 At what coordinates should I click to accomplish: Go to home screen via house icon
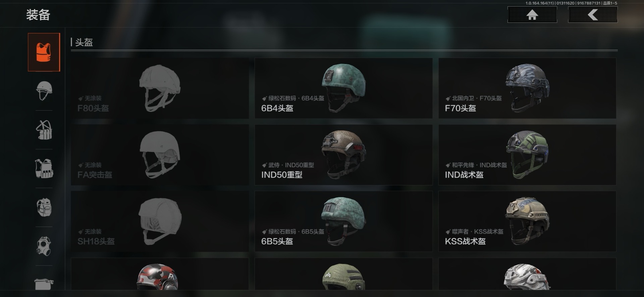[532, 15]
